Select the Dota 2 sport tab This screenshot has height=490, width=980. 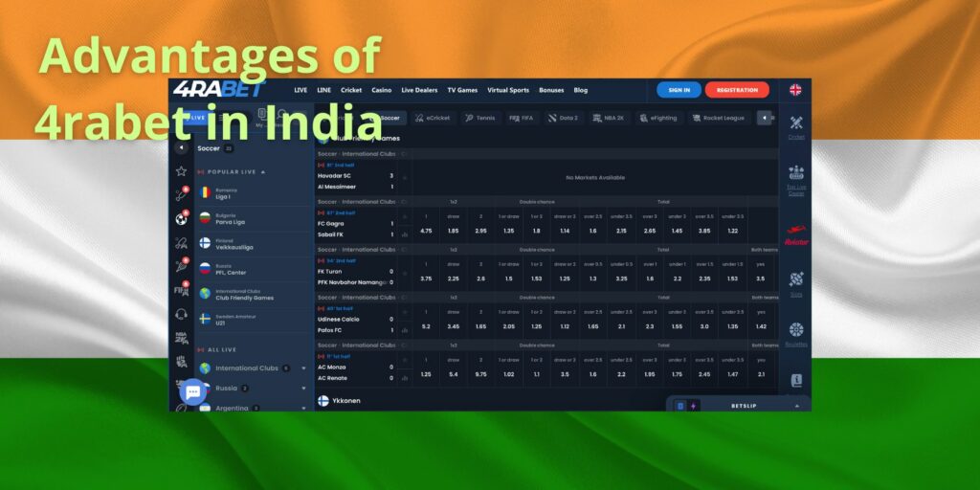[563, 118]
